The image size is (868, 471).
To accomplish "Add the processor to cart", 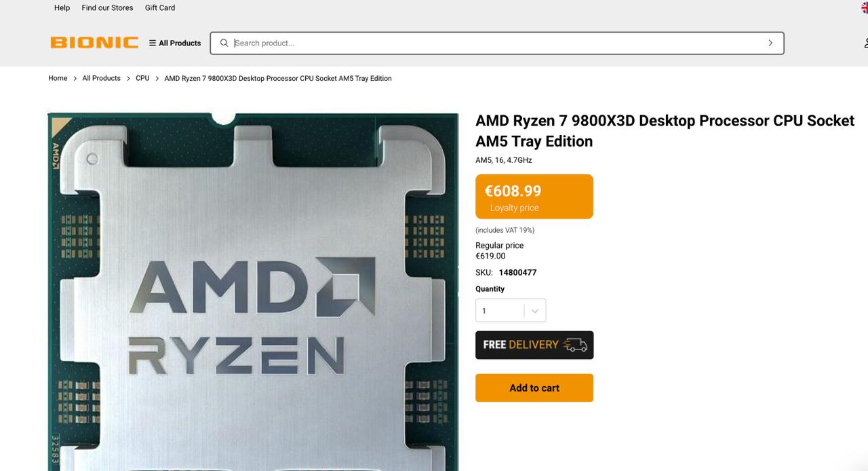I will point(534,388).
